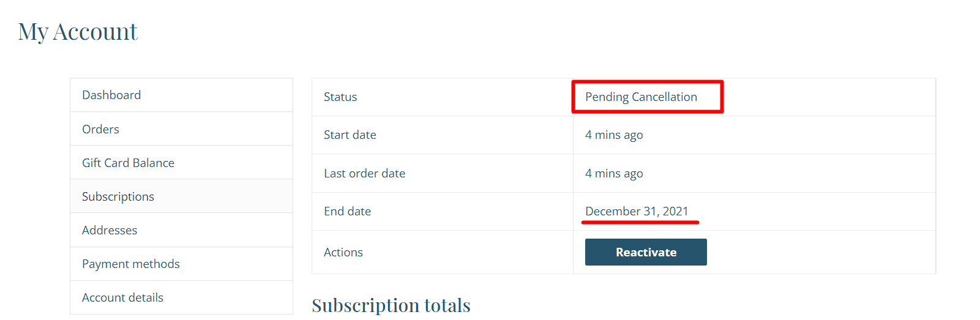Click the Status row label
The height and width of the screenshot is (320, 980).
(x=340, y=97)
